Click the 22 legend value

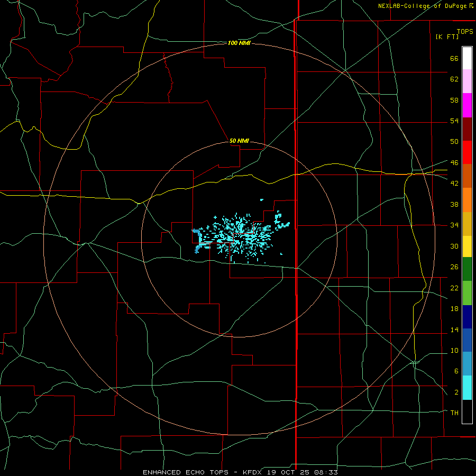coord(454,288)
